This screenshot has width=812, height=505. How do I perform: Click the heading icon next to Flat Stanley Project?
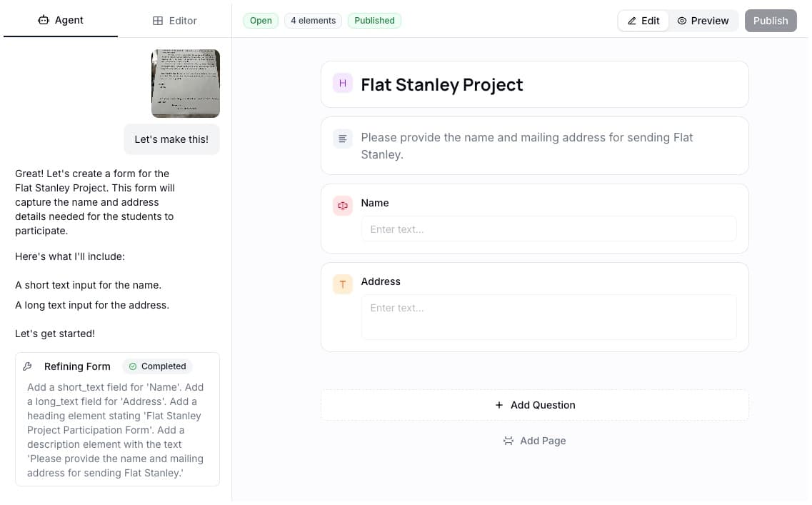[x=343, y=84]
